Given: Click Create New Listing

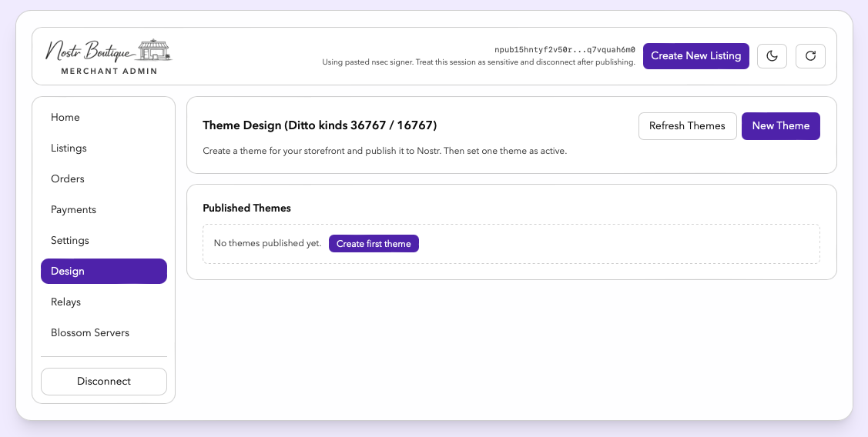Looking at the screenshot, I should [x=695, y=56].
